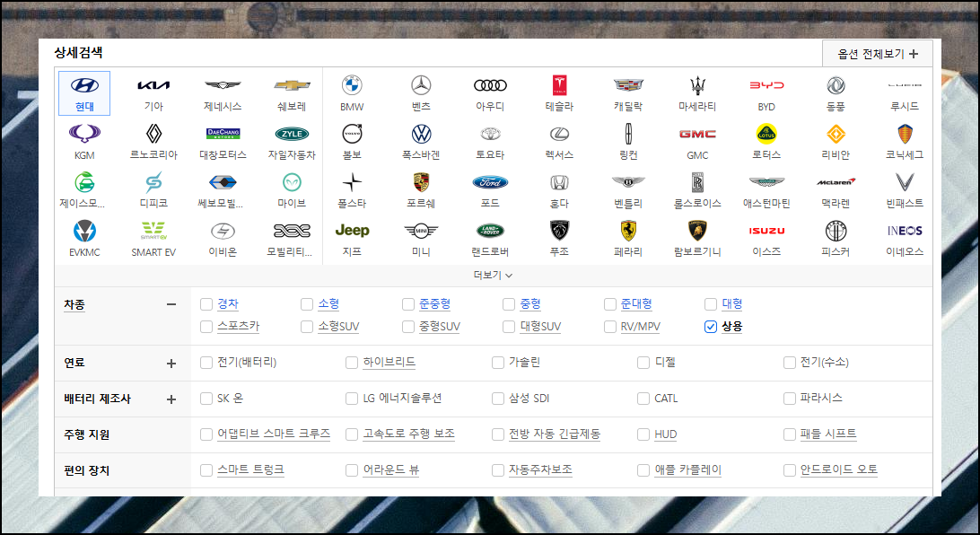Select the Tesla (테슬라) logo
Viewport: 980px width, 535px height.
click(559, 85)
